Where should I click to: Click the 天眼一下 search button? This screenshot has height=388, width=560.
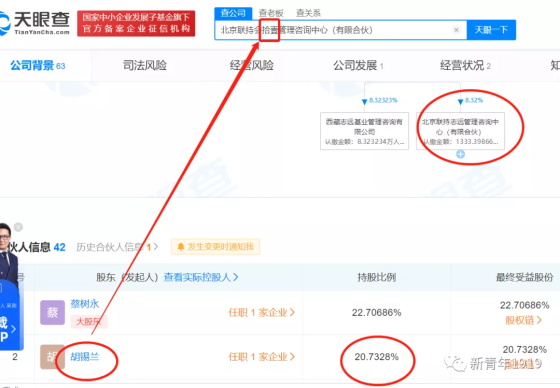point(491,30)
